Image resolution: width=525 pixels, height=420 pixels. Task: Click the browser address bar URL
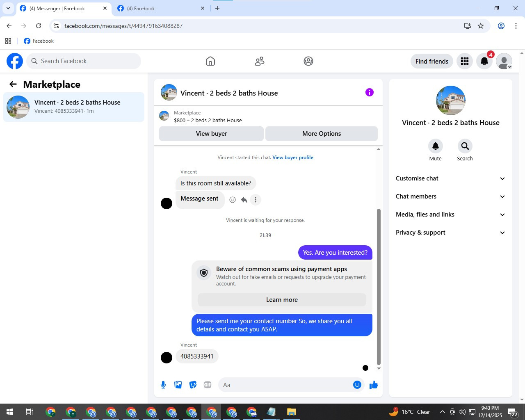(x=123, y=26)
